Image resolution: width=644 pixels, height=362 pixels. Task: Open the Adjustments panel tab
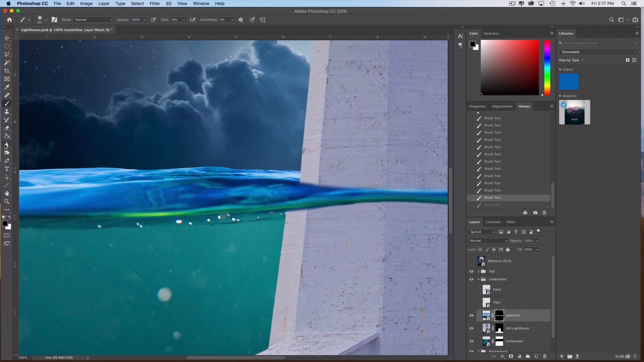pyautogui.click(x=502, y=106)
